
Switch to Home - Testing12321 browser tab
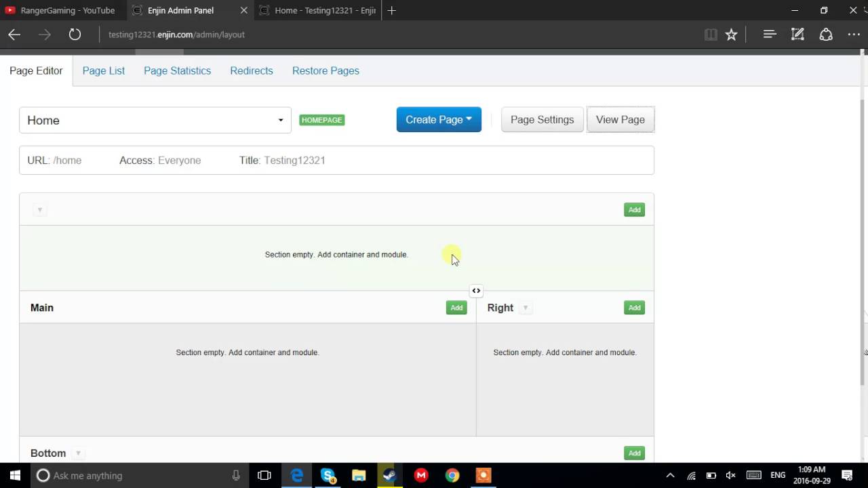319,10
